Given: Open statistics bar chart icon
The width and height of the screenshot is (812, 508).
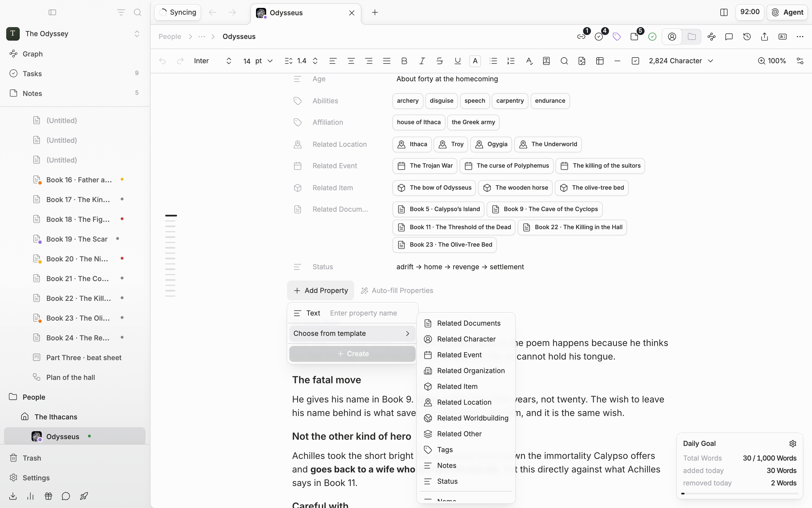Looking at the screenshot, I should 30,496.
